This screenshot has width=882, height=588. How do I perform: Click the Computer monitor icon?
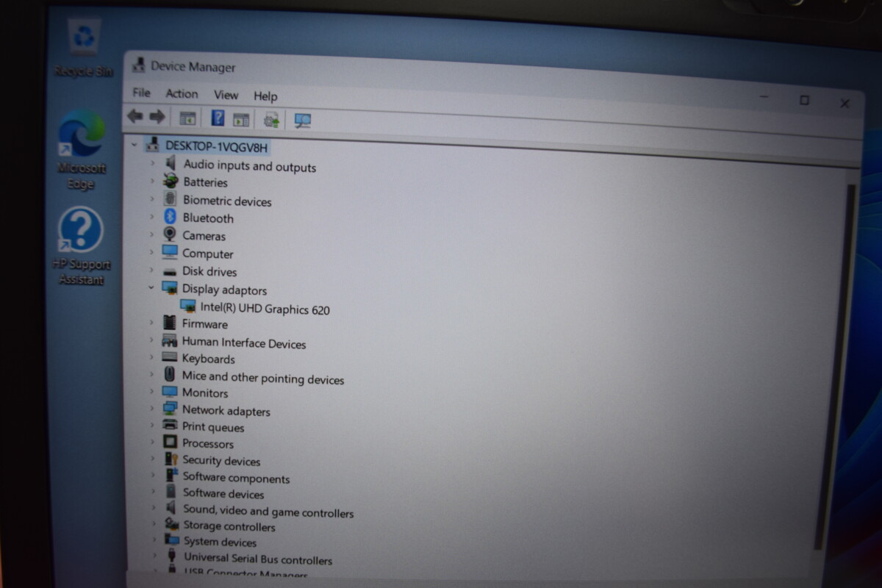170,252
